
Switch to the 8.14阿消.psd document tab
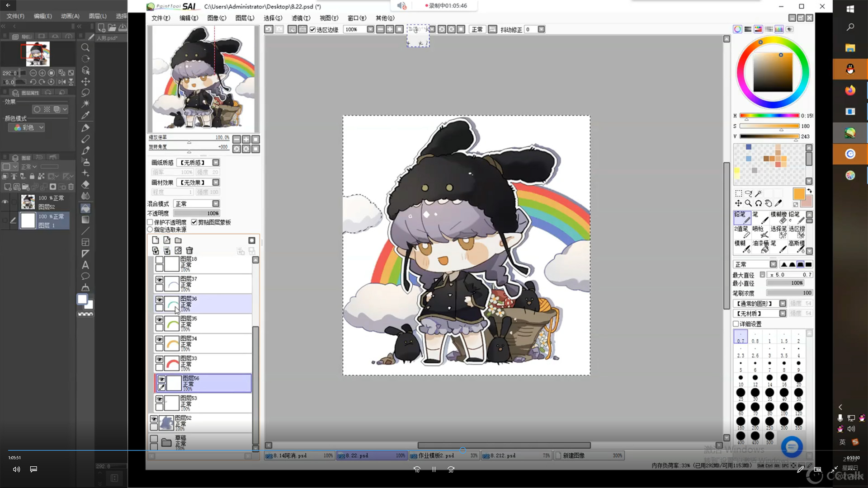tap(299, 455)
